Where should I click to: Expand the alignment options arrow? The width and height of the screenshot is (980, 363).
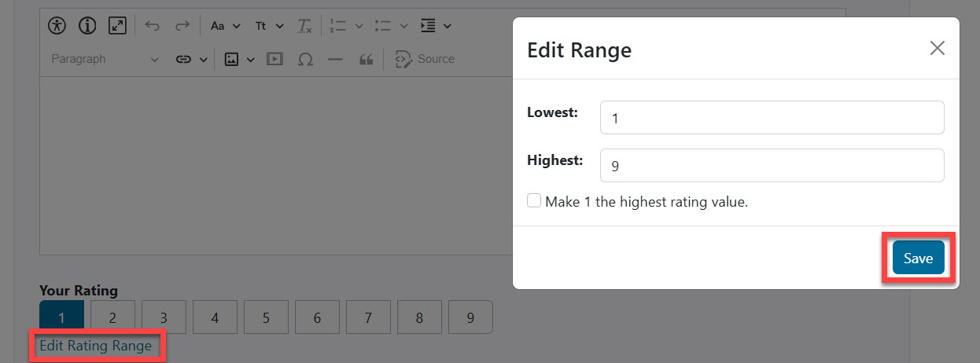pyautogui.click(x=447, y=26)
